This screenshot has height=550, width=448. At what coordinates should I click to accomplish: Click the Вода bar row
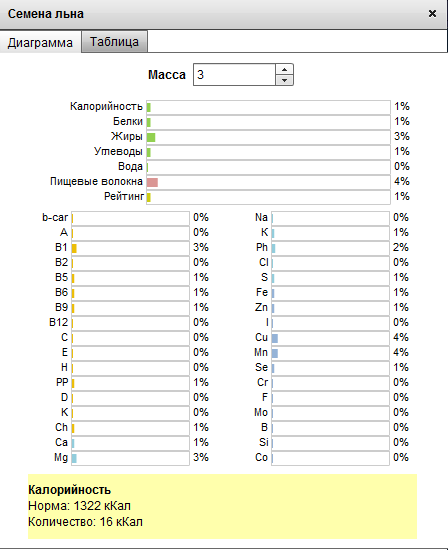[268, 167]
